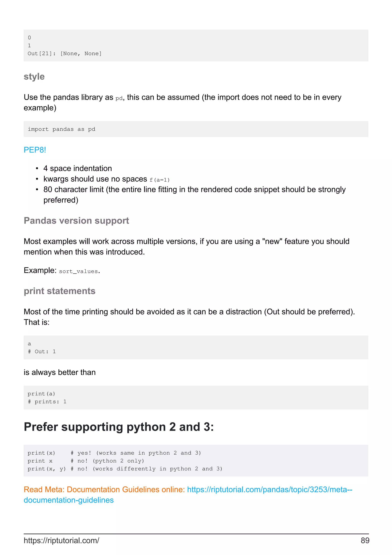Image resolution: width=392 pixels, height=555 pixels.
Task: Click the 'print(a)' code line
Action: coord(41,394)
